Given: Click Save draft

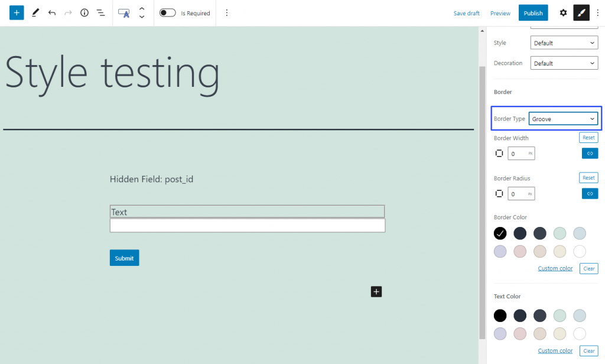Looking at the screenshot, I should (x=466, y=13).
